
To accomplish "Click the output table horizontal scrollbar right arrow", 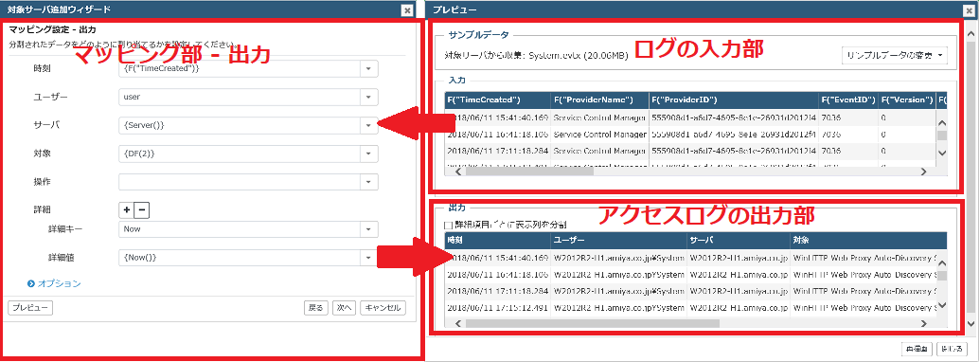I will pyautogui.click(x=924, y=323).
